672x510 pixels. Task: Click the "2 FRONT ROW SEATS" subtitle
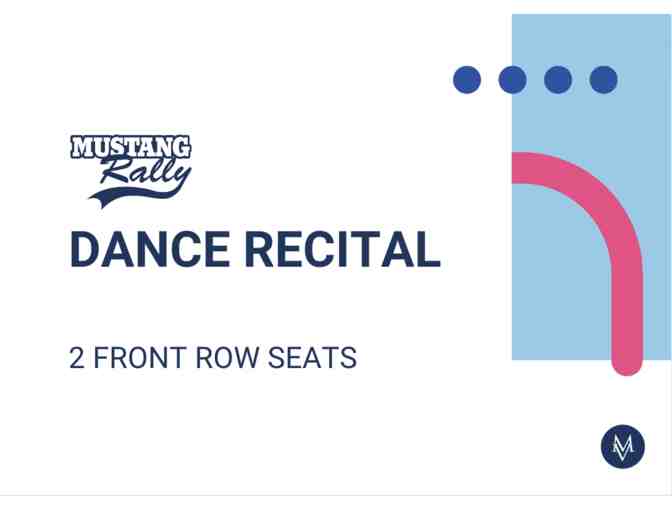pos(213,358)
